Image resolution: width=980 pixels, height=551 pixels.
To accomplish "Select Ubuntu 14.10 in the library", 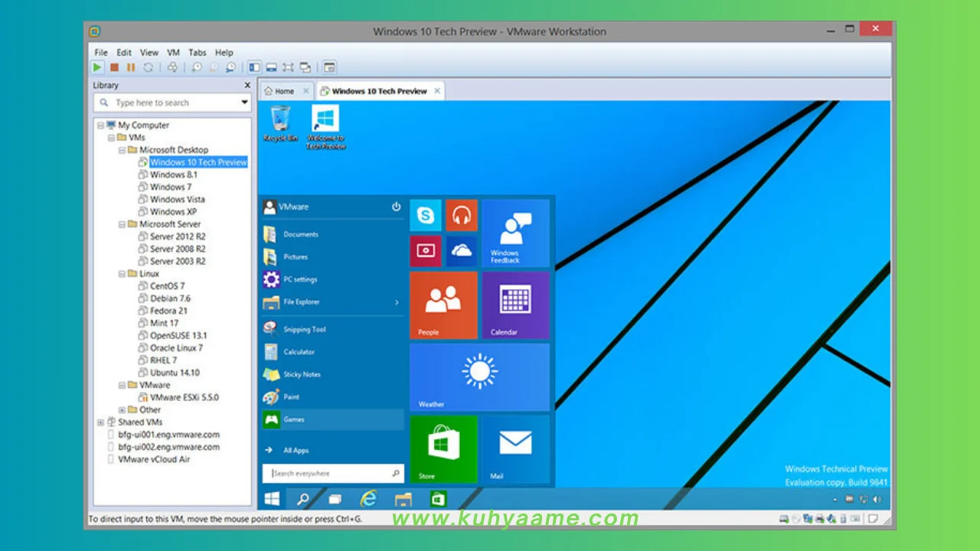I will pos(175,373).
